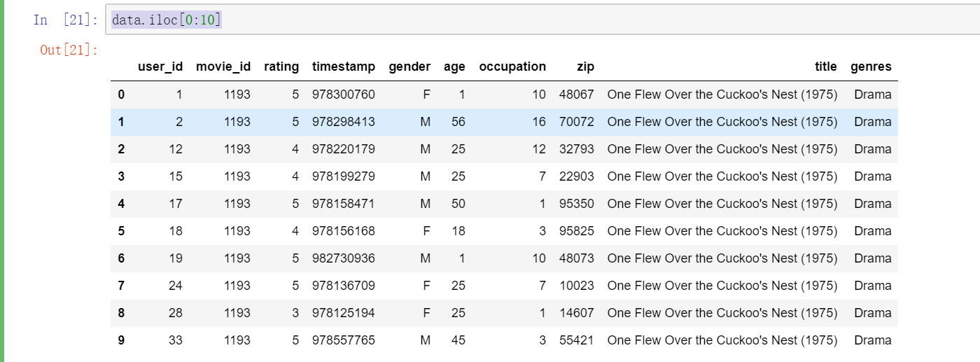Select the title column header
The image size is (980, 362).
point(826,67)
